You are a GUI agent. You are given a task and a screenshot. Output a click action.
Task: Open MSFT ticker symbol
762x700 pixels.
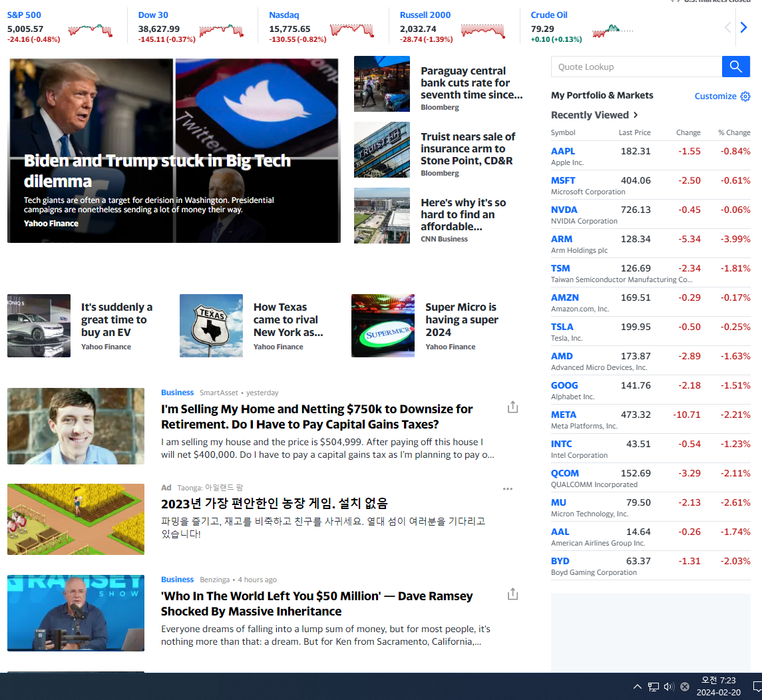click(x=563, y=180)
